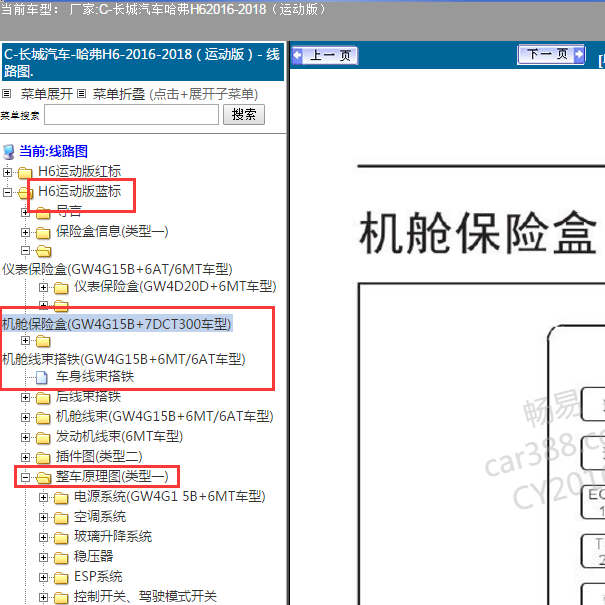Image resolution: width=605 pixels, height=605 pixels.
Task: Click the 整车原理图(类型一) open folder icon
Action: 44,478
